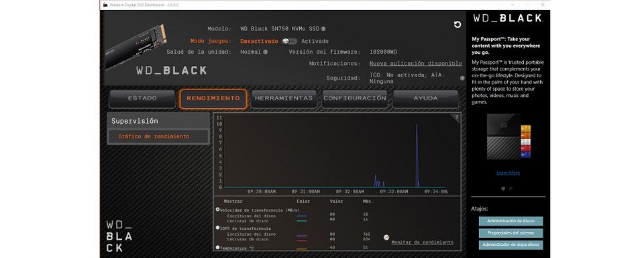Click the round icon beside Monitor de rendimiento
This screenshot has width=644, height=258.
coord(386,237)
